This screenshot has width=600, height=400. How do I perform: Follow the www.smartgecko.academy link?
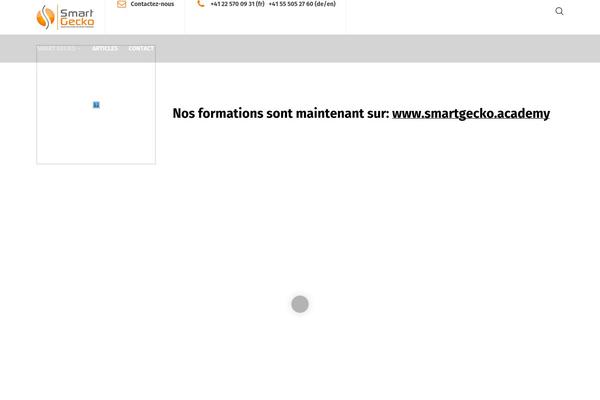coord(471,114)
